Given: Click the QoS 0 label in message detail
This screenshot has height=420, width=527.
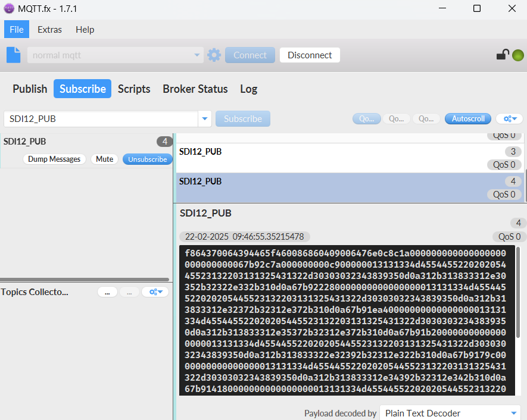Looking at the screenshot, I should [x=509, y=237].
